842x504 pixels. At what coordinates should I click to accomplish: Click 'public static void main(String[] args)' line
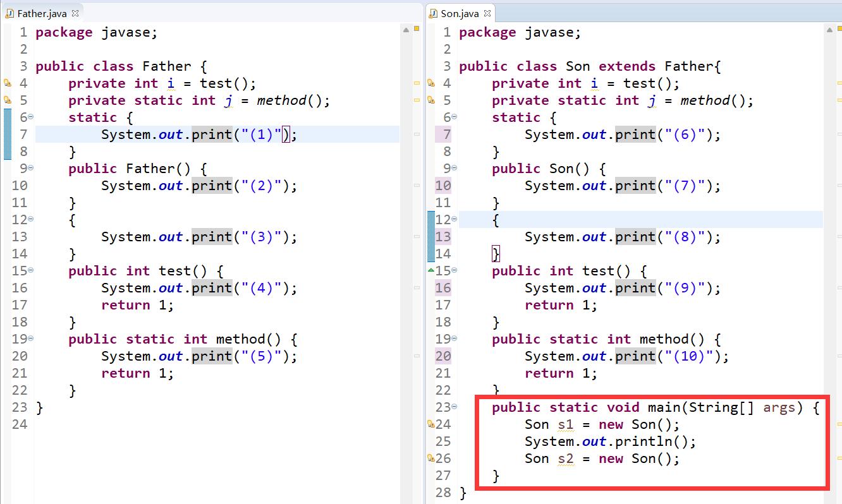[x=656, y=407]
